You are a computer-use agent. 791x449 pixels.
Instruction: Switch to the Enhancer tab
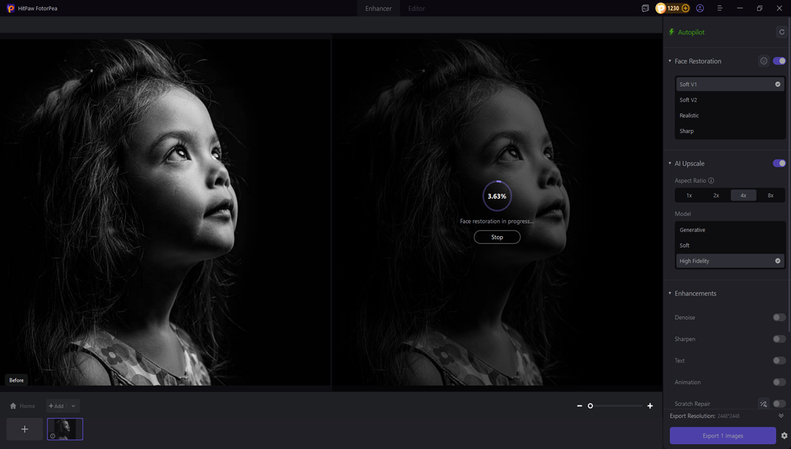(378, 9)
